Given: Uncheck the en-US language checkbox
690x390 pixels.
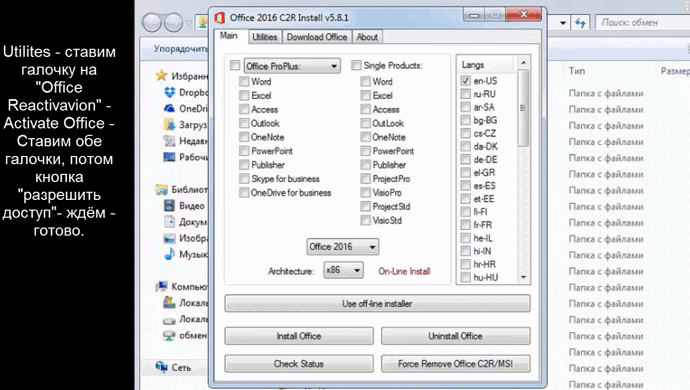Looking at the screenshot, I should pos(466,81).
